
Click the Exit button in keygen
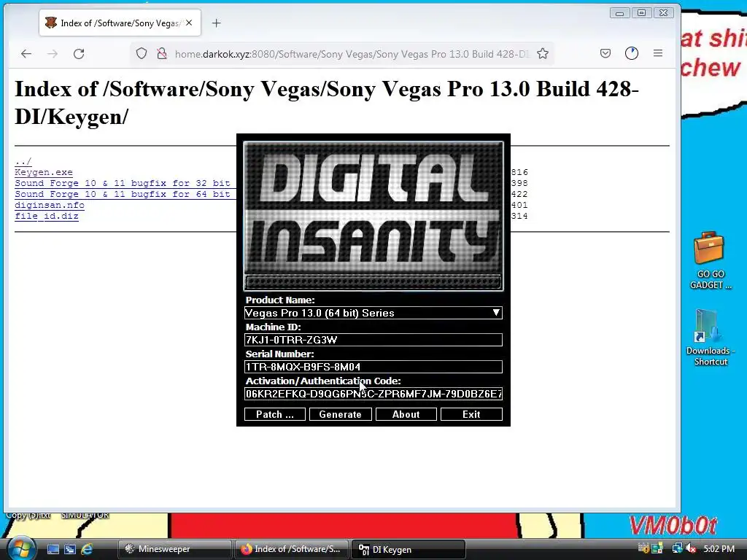coord(471,414)
